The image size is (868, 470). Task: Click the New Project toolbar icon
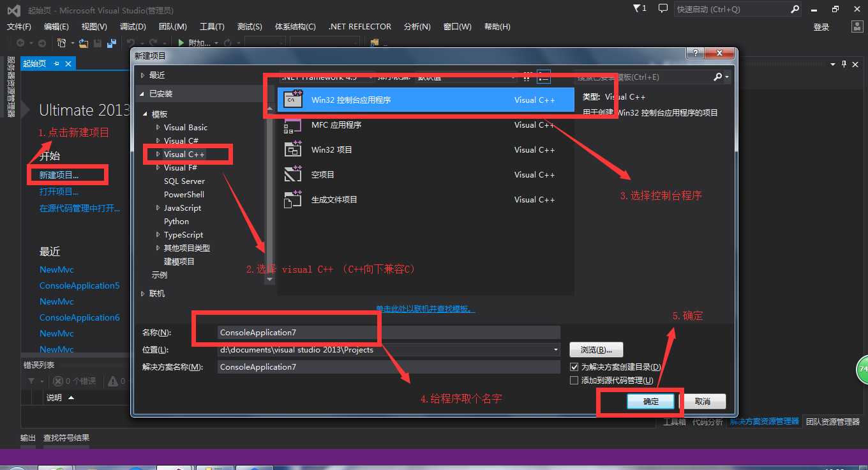pyautogui.click(x=62, y=43)
